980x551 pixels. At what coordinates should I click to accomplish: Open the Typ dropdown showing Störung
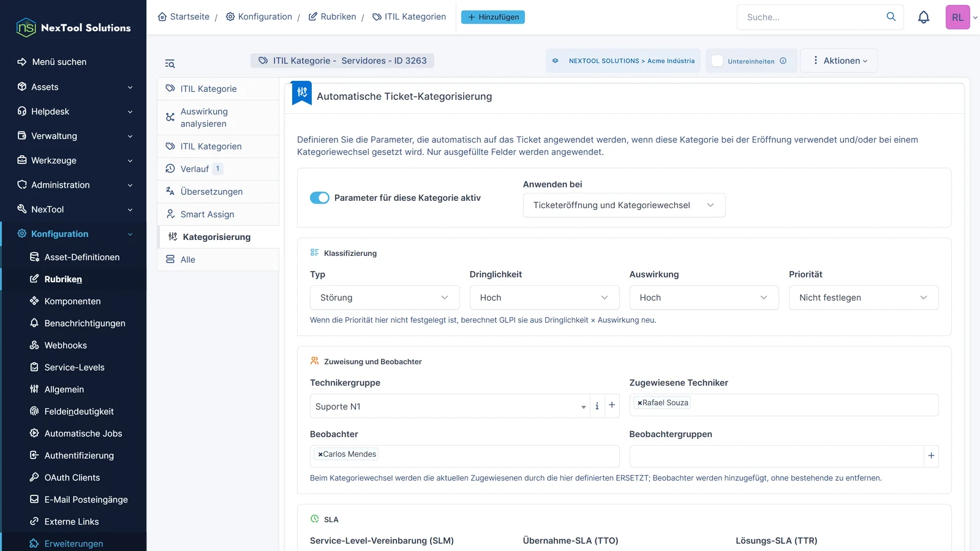tap(385, 298)
